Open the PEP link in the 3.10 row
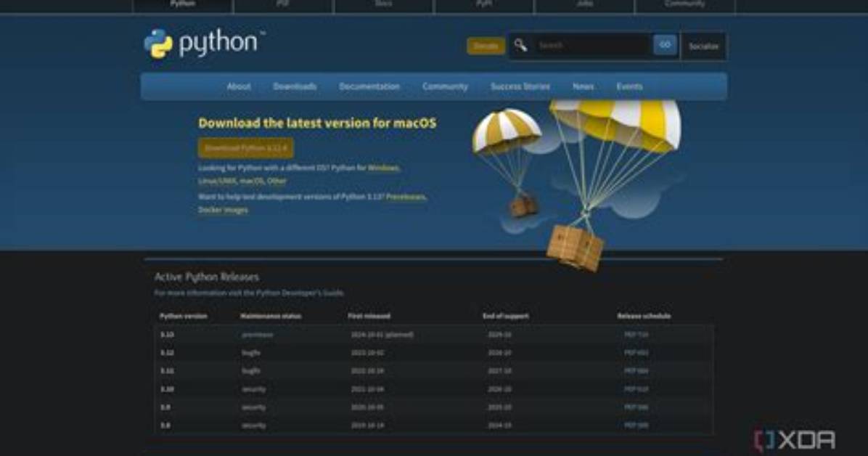The image size is (868, 456). click(x=636, y=389)
